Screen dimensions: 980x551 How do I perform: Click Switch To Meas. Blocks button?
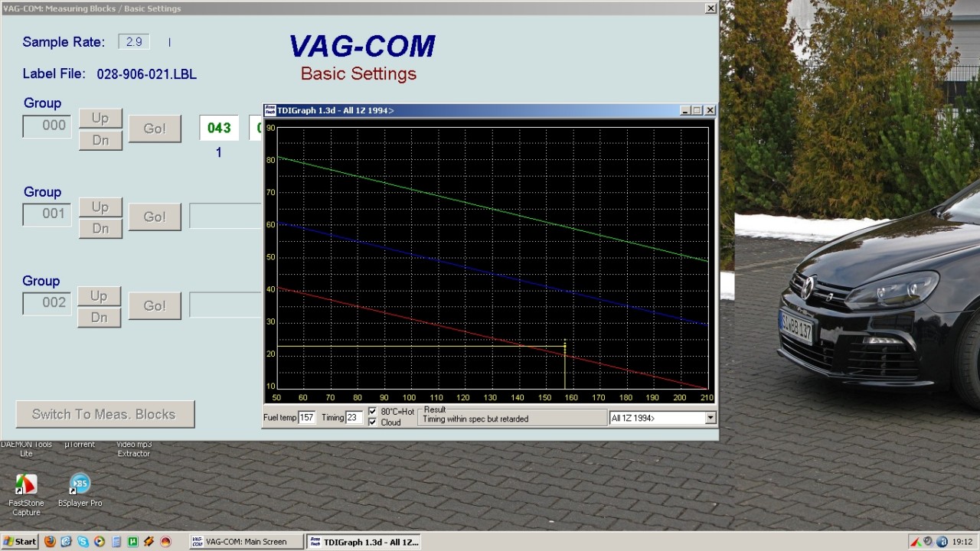pos(105,414)
